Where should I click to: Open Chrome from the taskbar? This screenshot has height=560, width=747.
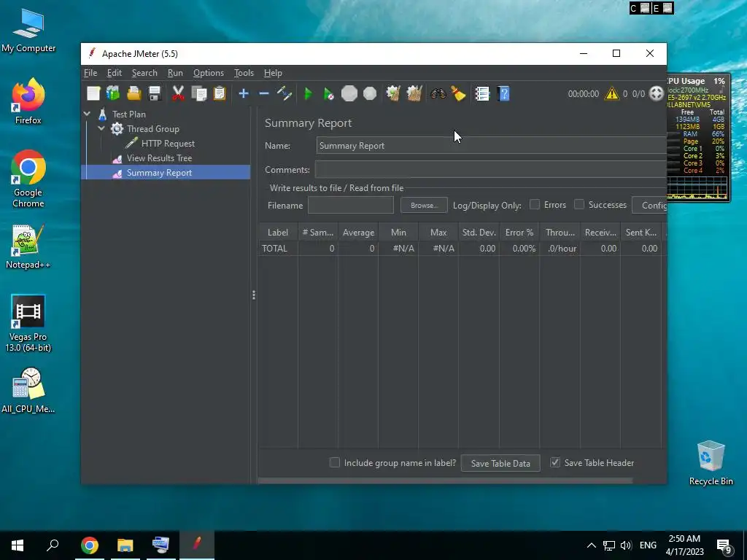[90, 545]
